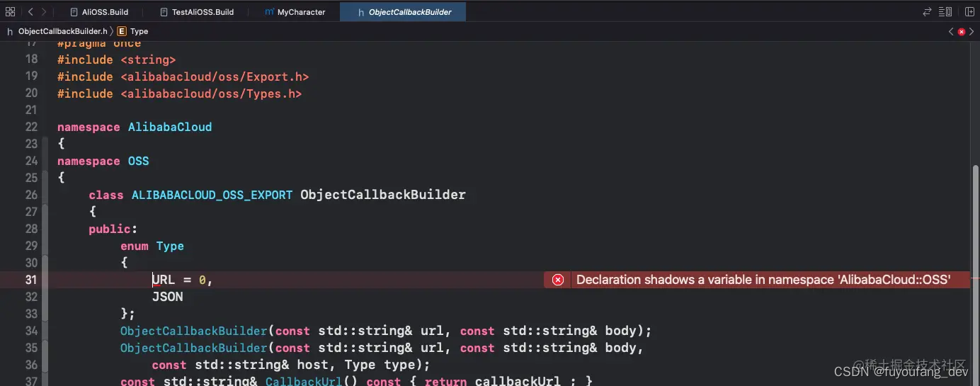
Task: Click the 'public:' access specifier
Action: pos(113,229)
